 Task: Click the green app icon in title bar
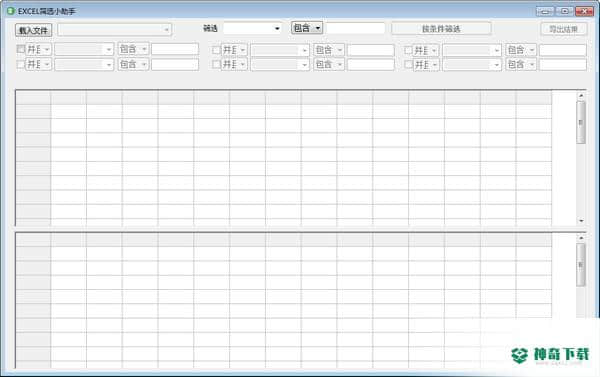11,11
